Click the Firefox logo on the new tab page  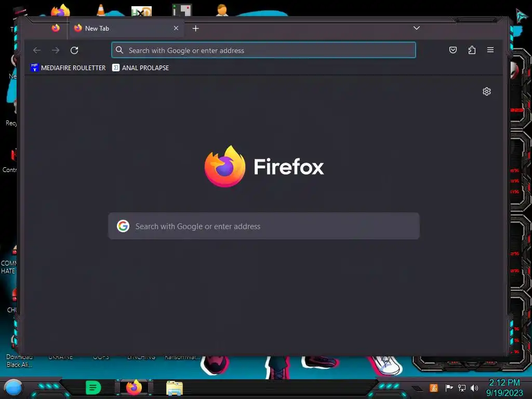(x=225, y=166)
